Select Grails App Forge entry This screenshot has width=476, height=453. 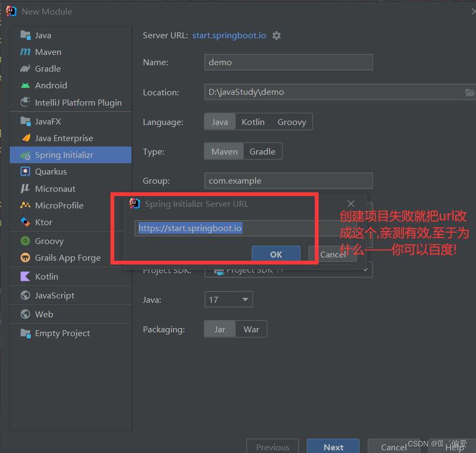[x=71, y=257]
